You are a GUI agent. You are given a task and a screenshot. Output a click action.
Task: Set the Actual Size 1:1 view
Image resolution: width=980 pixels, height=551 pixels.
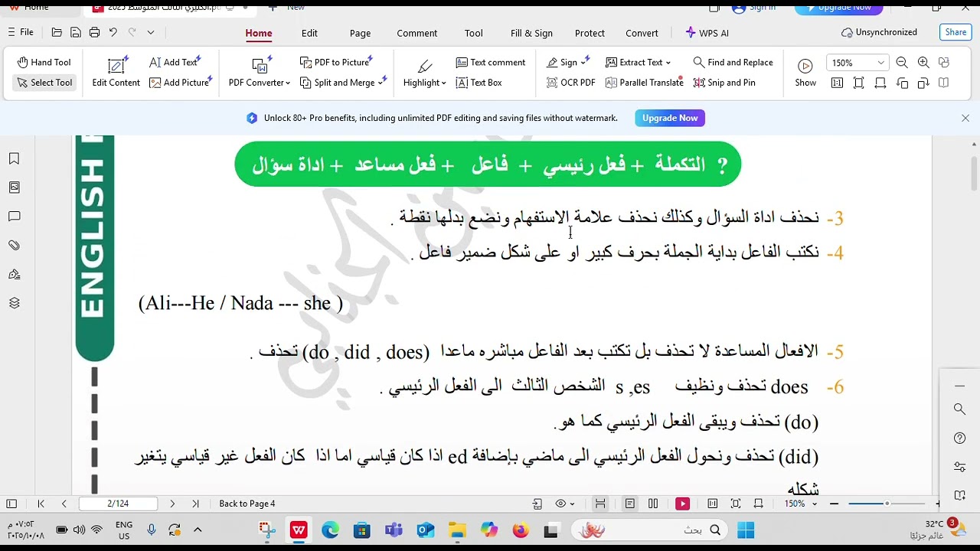point(837,83)
